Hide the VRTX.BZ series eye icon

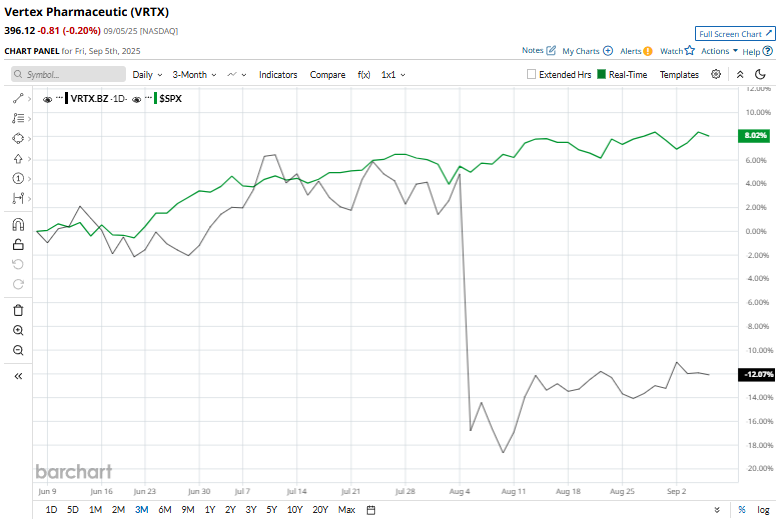pyautogui.click(x=48, y=99)
